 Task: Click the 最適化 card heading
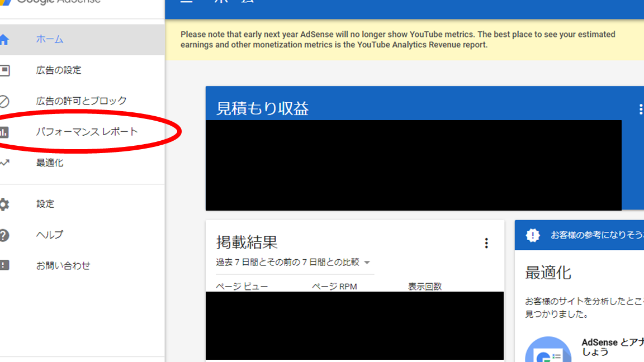click(x=548, y=273)
